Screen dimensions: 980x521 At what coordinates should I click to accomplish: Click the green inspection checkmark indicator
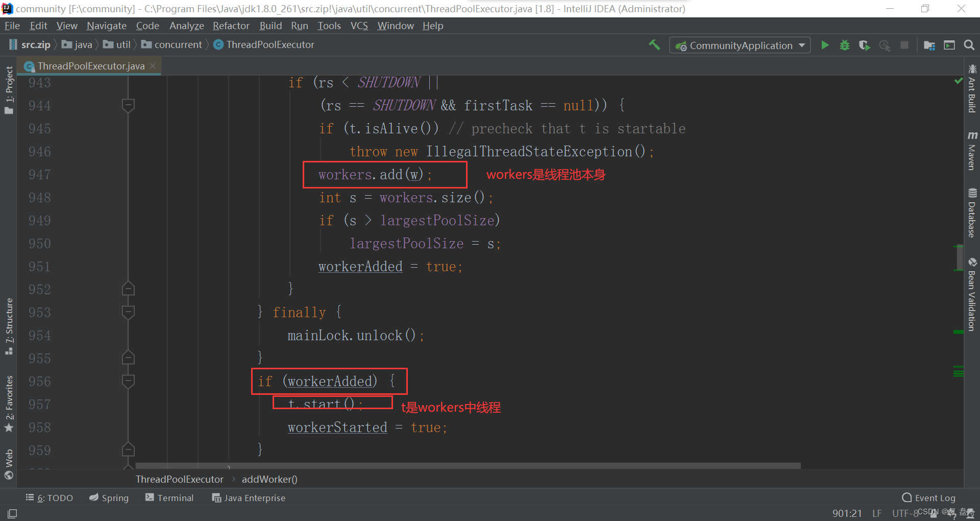tap(959, 81)
